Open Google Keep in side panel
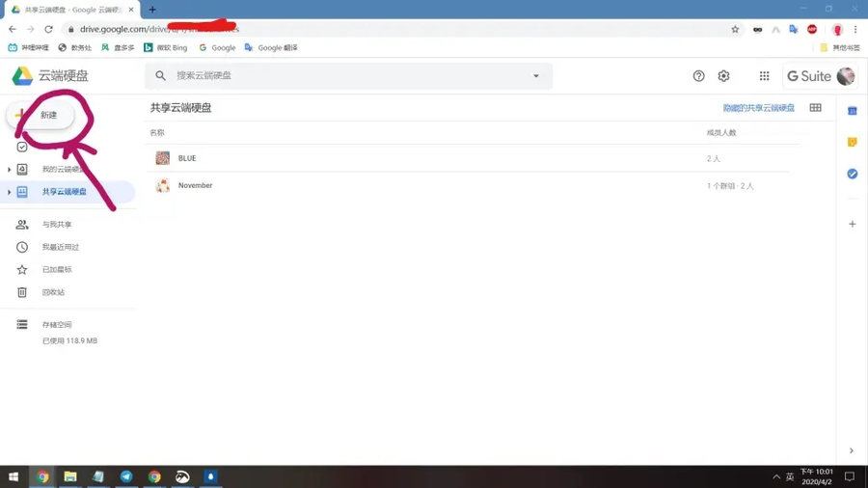Viewport: 868px width, 488px height. click(852, 142)
